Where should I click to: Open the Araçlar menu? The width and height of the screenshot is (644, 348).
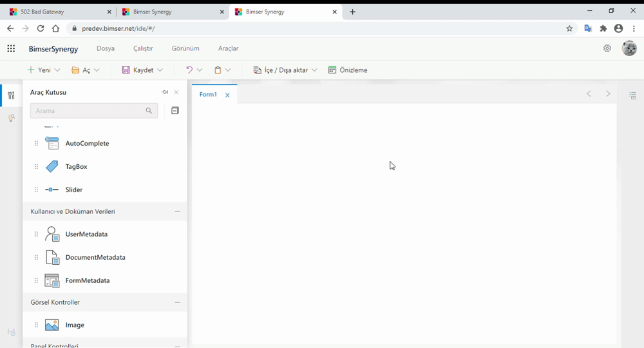tap(228, 48)
